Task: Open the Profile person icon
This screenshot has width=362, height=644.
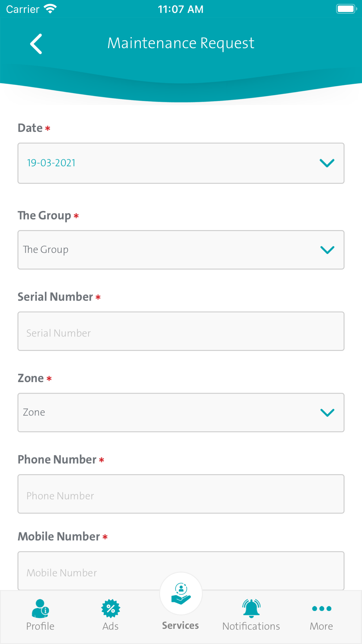Action: coord(40,609)
